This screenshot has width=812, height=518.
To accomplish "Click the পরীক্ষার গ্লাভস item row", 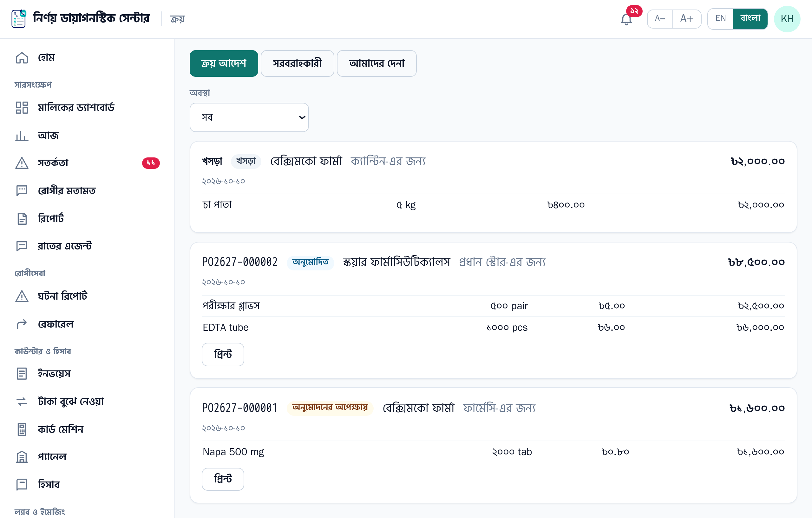I will (x=493, y=306).
